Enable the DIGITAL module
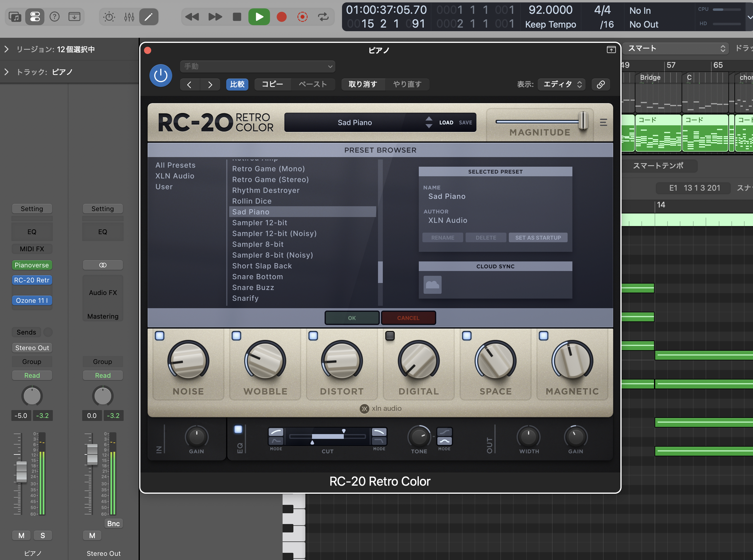This screenshot has height=560, width=753. 390,335
